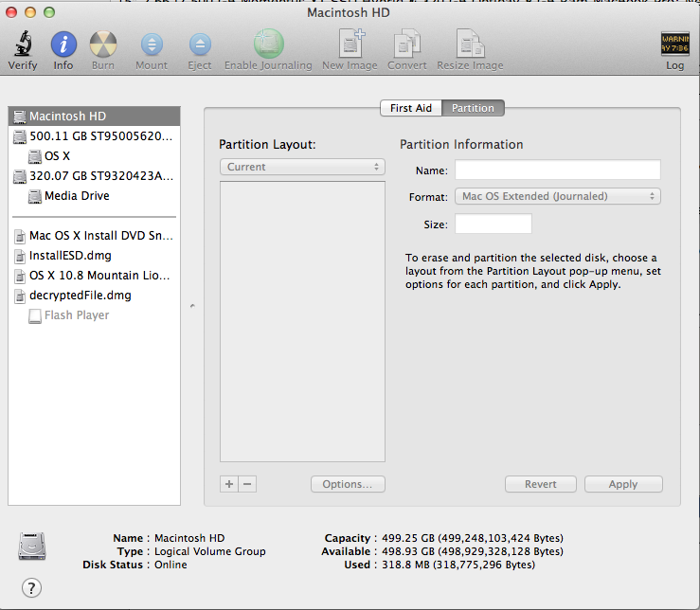Click the Eject toolbar icon
Screen dimensions: 700x610
tap(200, 45)
